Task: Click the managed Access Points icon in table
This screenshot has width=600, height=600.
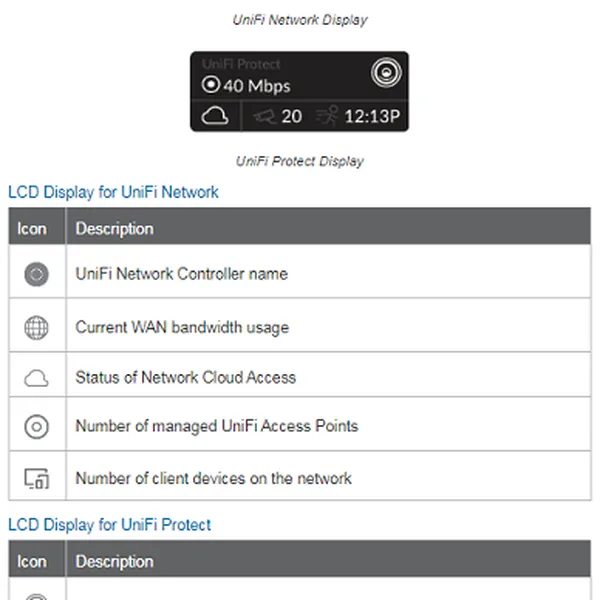Action: (36, 427)
